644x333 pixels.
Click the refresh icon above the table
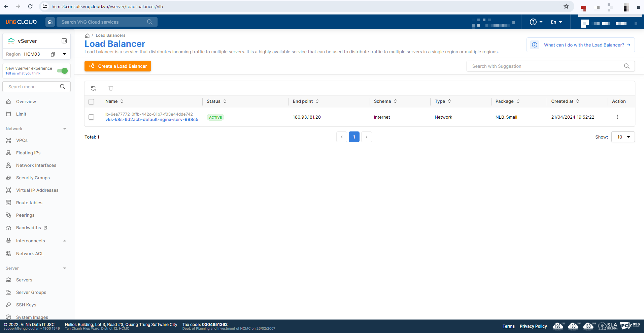click(93, 88)
